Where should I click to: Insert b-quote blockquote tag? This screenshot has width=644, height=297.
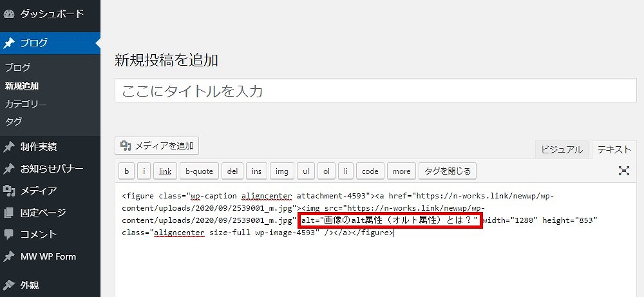pyautogui.click(x=199, y=171)
